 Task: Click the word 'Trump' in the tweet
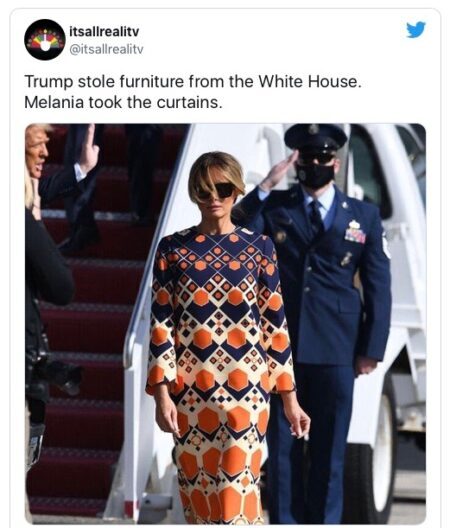point(49,82)
